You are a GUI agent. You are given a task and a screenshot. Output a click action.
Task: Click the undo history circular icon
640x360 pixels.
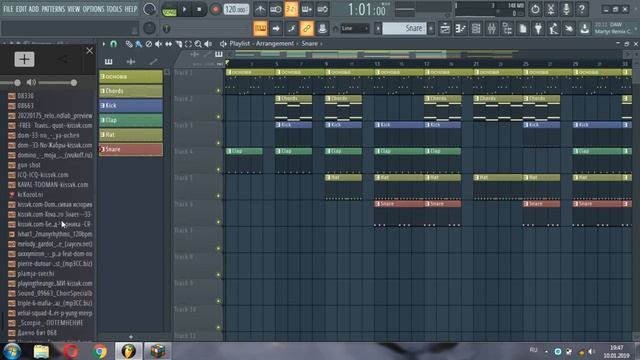[535, 9]
